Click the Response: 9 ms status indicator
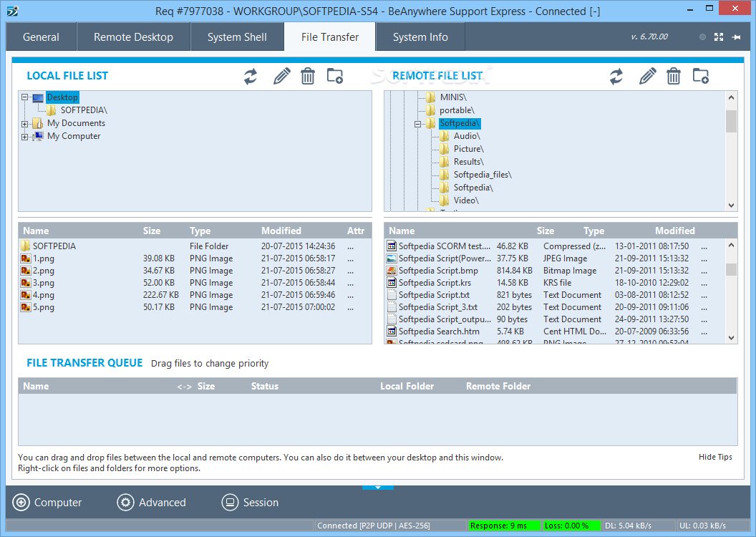The width and height of the screenshot is (756, 537). [x=504, y=526]
